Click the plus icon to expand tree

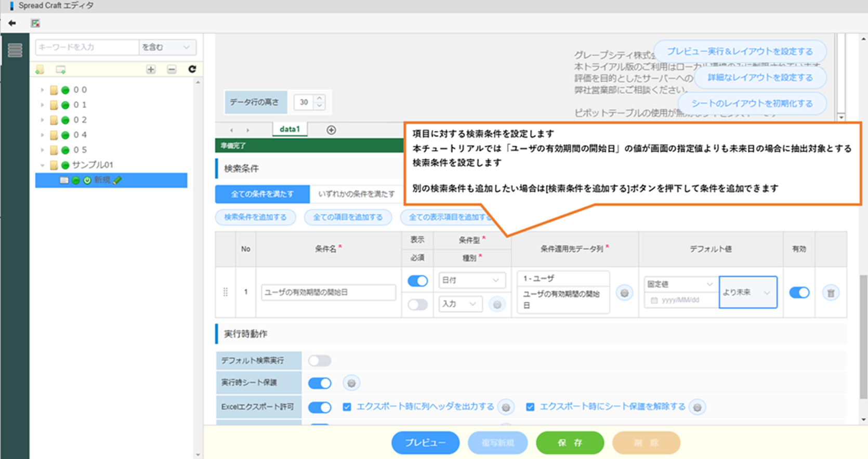[151, 69]
